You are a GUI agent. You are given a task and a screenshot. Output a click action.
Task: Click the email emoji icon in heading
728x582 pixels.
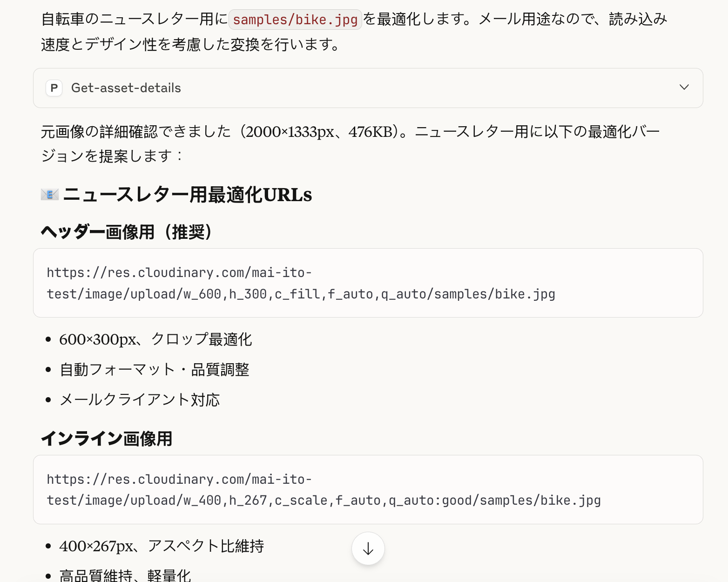50,194
